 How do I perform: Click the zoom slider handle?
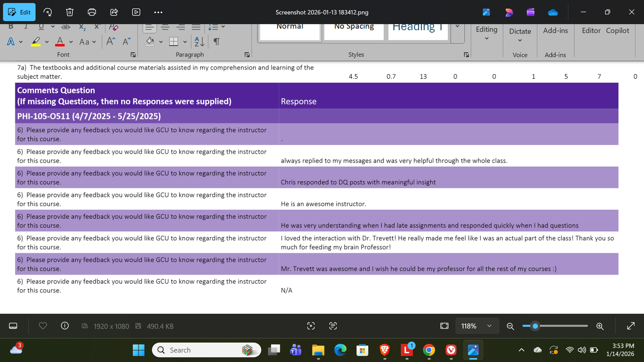[x=535, y=326]
